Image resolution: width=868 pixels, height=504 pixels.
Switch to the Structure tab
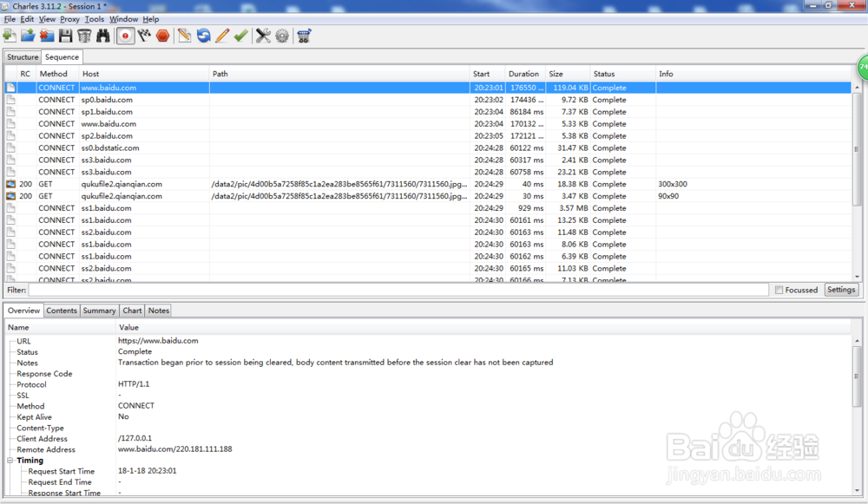tap(23, 57)
